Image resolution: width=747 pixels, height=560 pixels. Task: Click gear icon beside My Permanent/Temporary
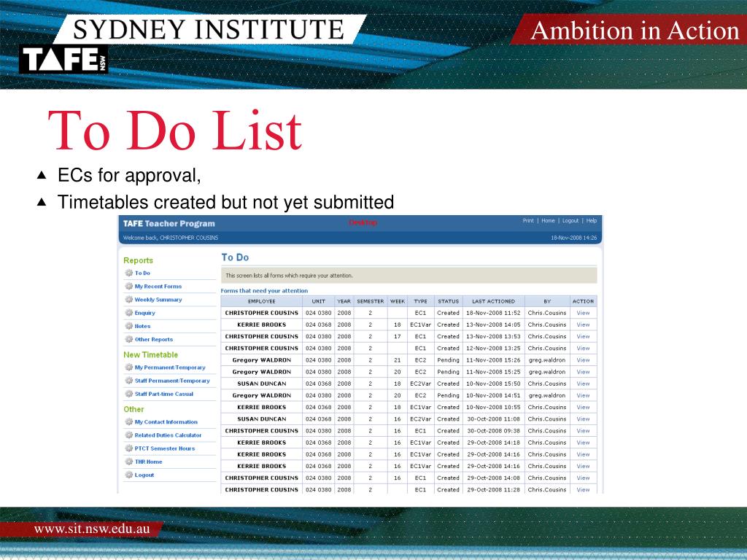[x=128, y=367]
